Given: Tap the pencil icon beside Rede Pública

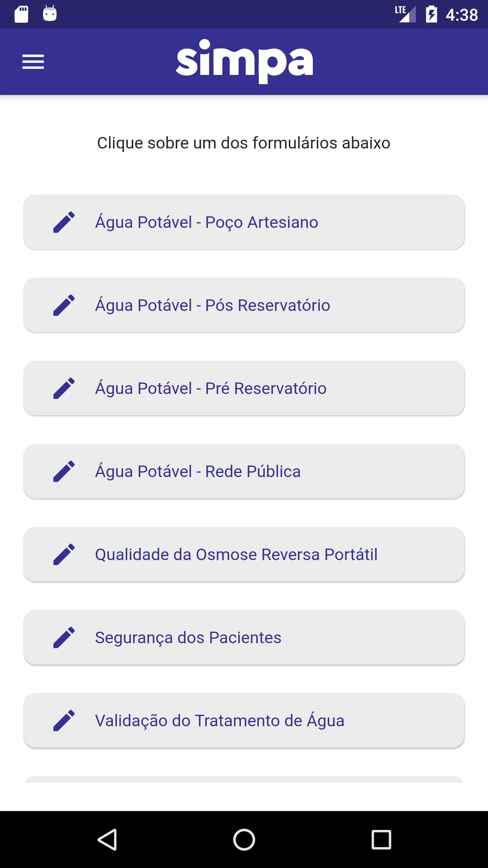Looking at the screenshot, I should pos(64,471).
